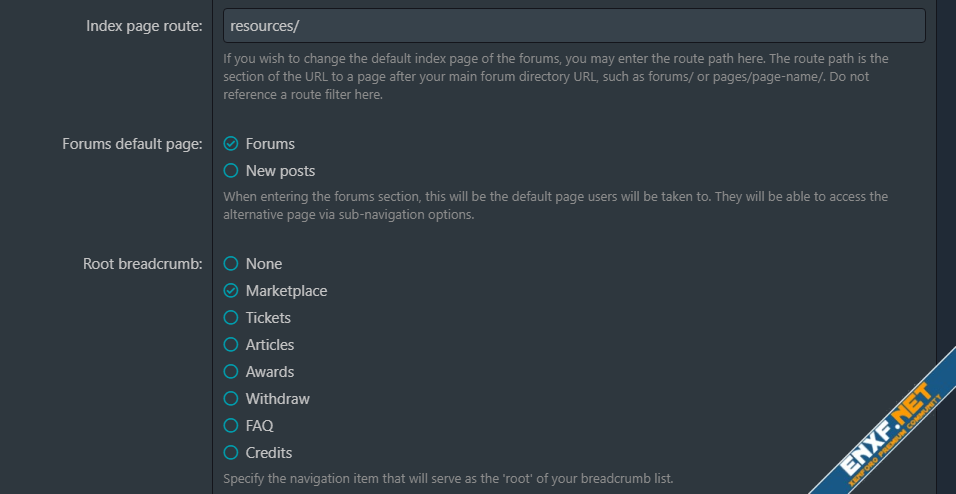This screenshot has height=494, width=956.
Task: Click the root breadcrumb hint text
Action: pyautogui.click(x=448, y=479)
